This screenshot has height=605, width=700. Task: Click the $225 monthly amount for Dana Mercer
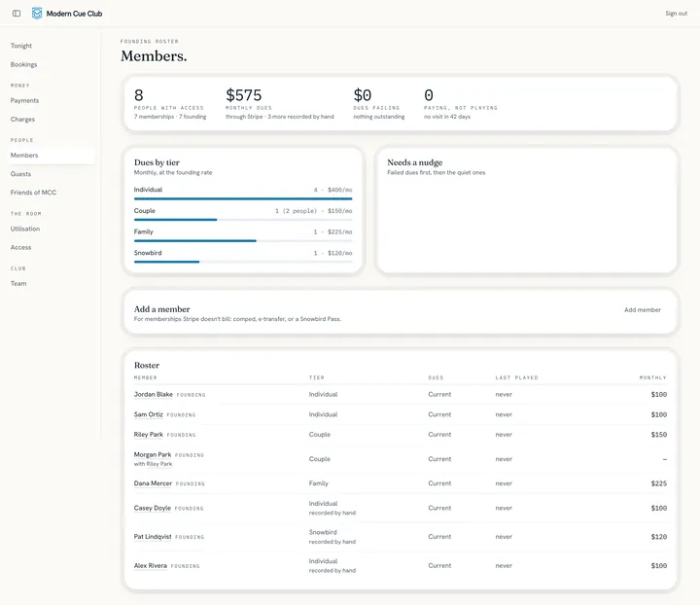click(659, 483)
